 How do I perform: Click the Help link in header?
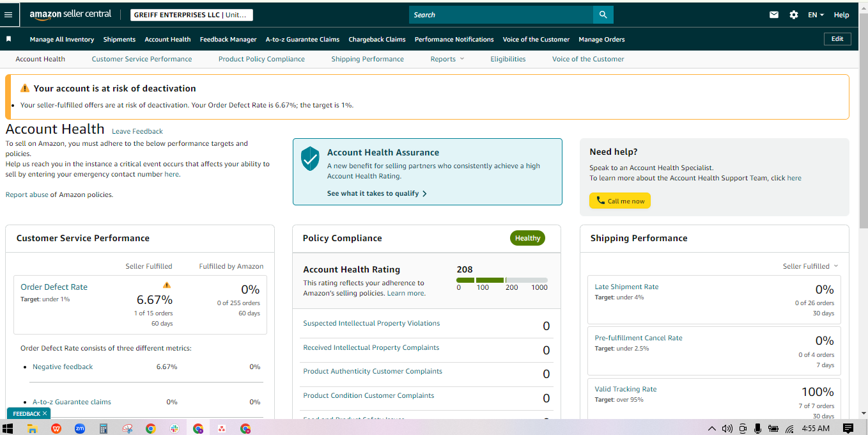842,15
